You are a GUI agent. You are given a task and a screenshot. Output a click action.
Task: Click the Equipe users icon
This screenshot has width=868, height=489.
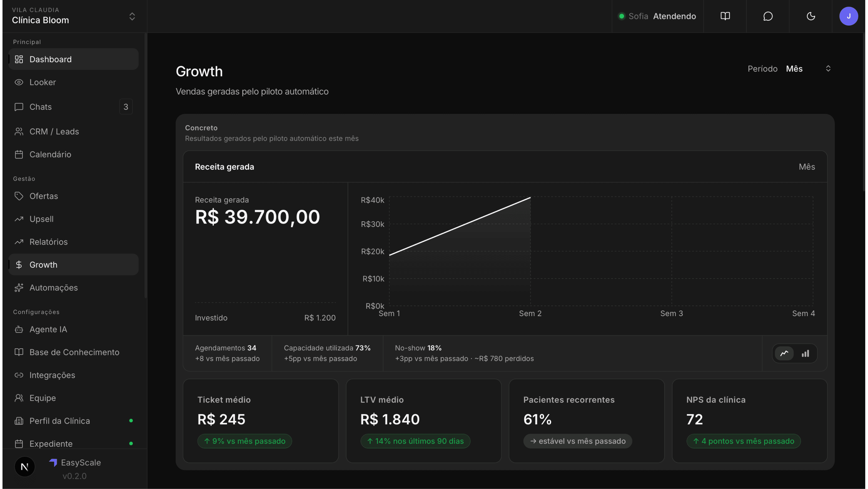19,398
